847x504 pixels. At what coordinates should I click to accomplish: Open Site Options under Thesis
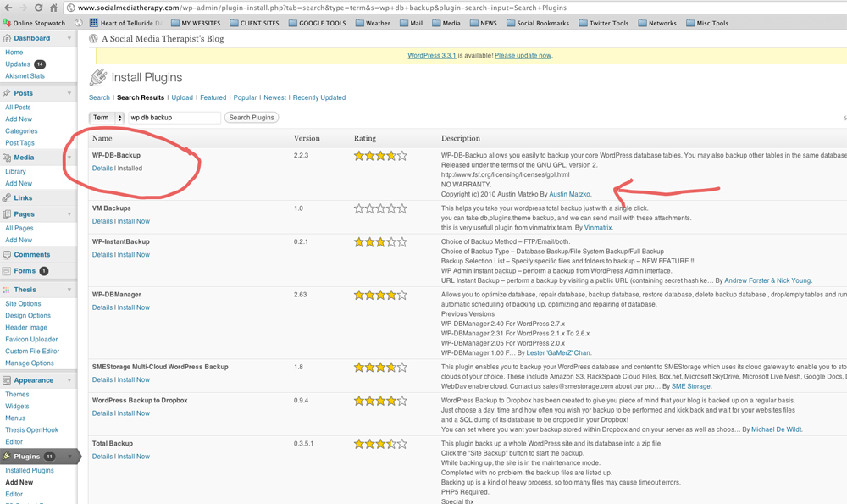pyautogui.click(x=23, y=303)
